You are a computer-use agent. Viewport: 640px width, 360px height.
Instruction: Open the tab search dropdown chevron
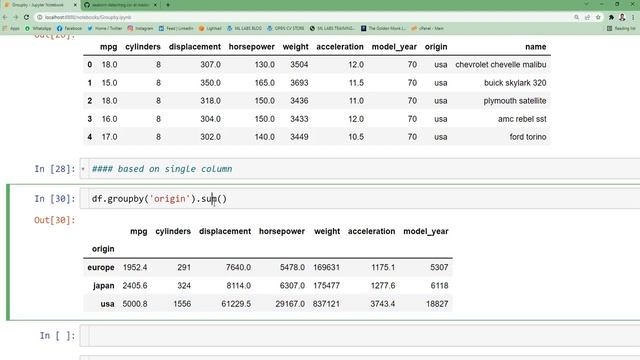click(x=586, y=4)
